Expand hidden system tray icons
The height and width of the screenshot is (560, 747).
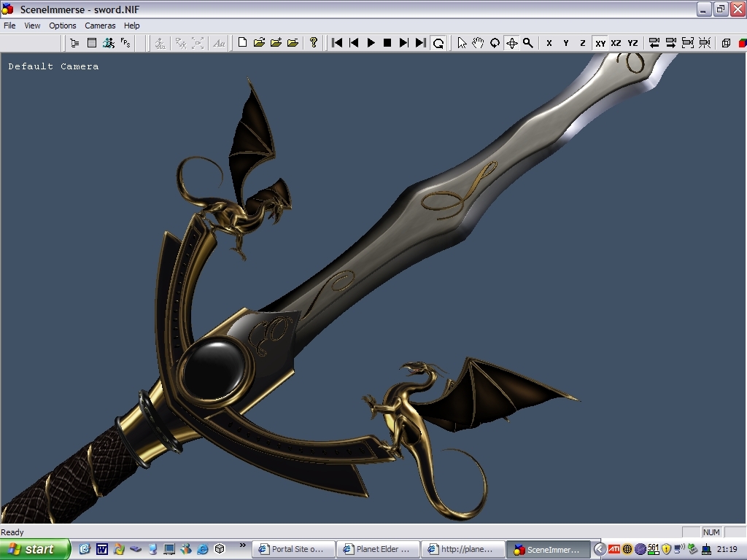(599, 549)
